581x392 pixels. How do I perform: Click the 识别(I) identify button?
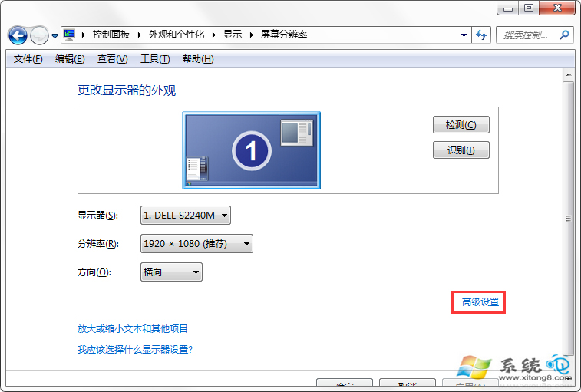[x=461, y=150]
